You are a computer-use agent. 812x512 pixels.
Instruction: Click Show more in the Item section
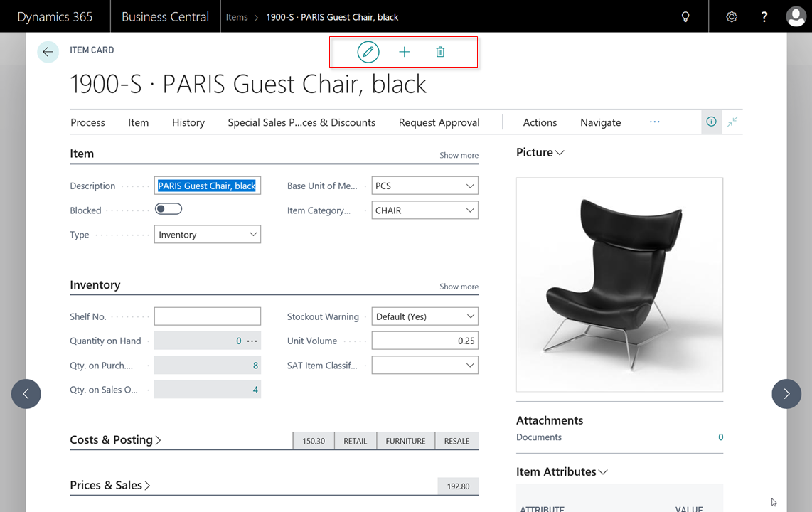click(x=459, y=155)
